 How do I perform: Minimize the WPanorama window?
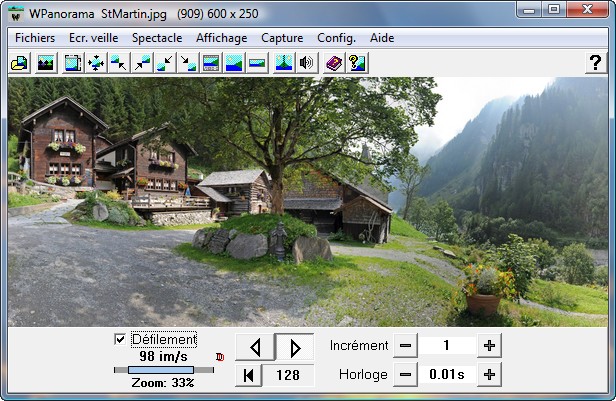(529, 9)
